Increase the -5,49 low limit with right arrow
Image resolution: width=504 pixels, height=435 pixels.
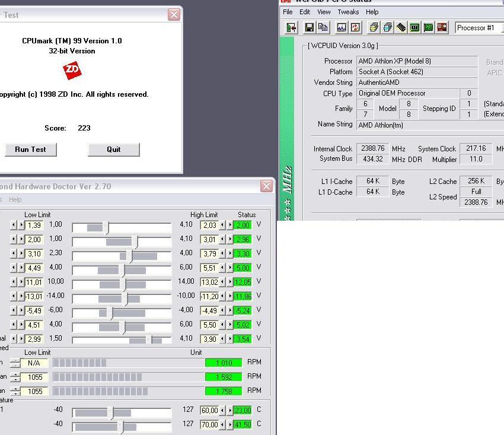(21, 310)
